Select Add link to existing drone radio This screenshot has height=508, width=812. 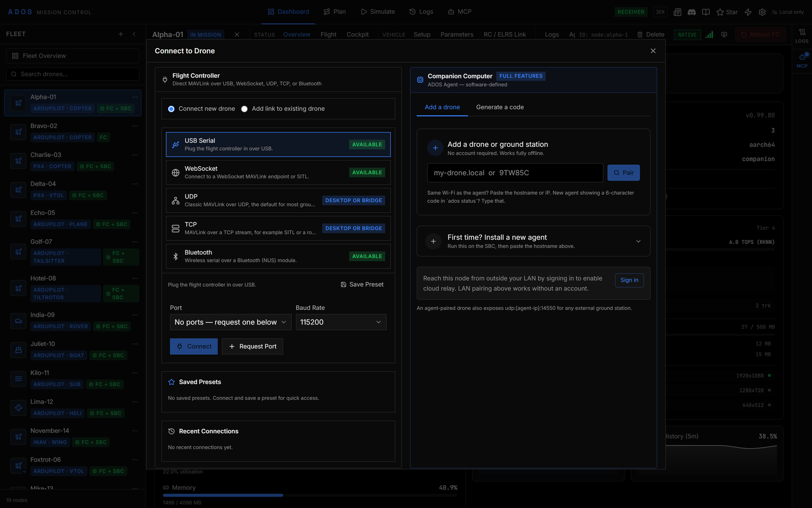coord(245,109)
